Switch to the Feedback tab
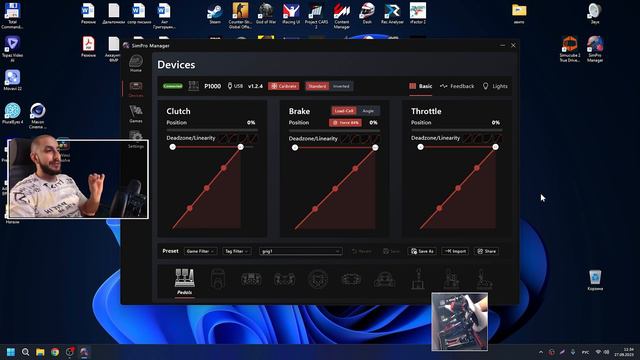 (x=457, y=86)
